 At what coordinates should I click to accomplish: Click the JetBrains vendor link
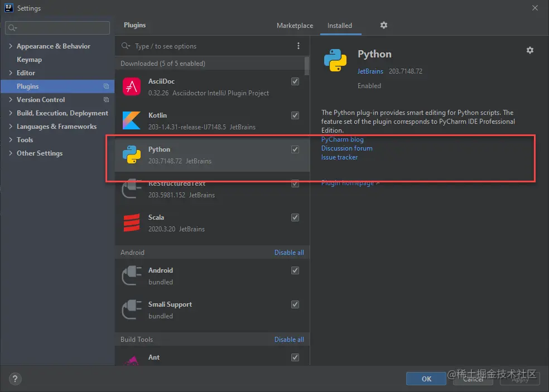click(370, 71)
